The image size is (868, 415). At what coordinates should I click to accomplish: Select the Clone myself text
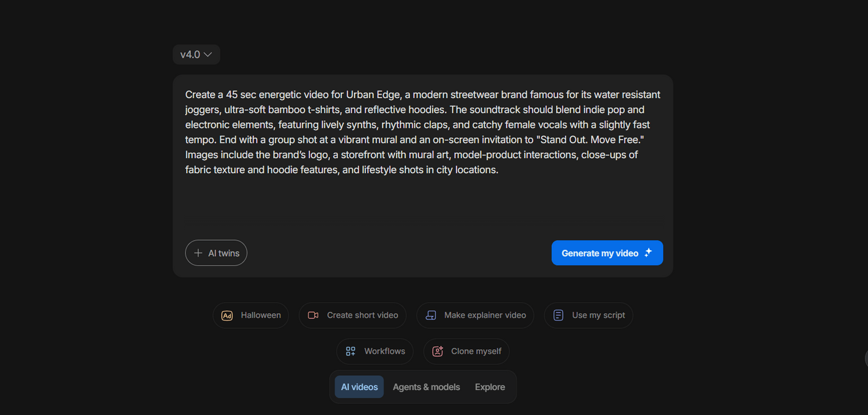476,351
